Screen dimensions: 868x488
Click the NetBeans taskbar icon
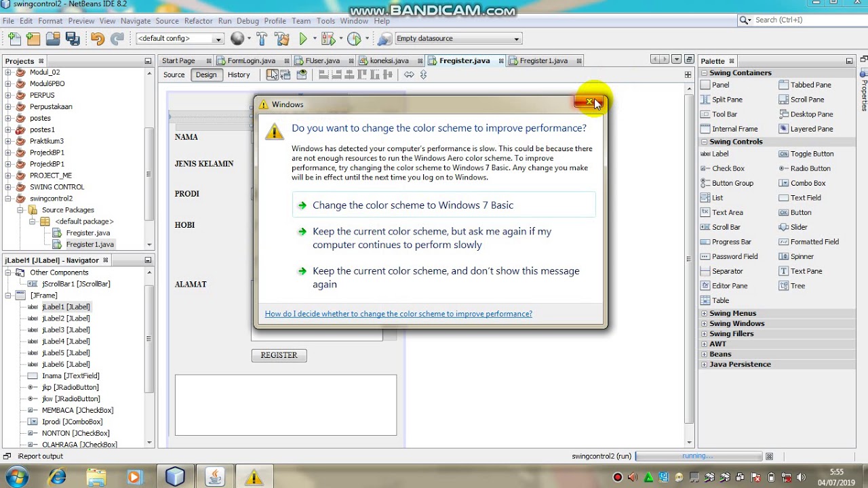(175, 477)
